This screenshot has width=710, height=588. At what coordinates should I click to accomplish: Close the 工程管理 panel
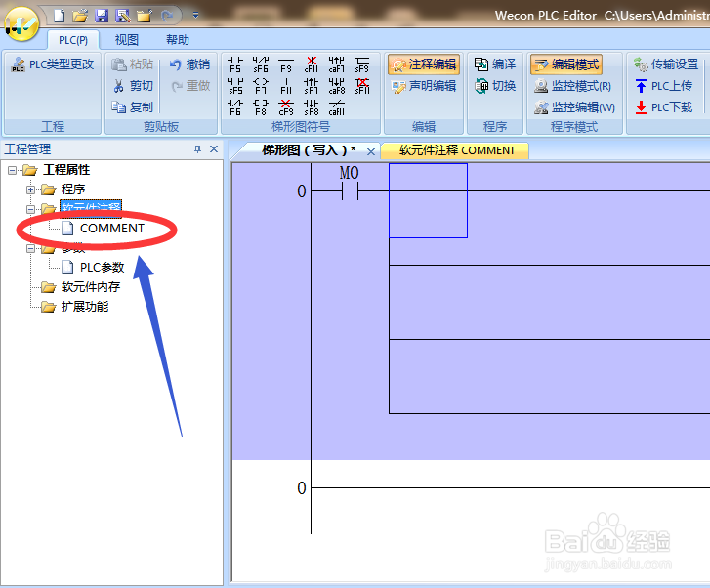(214, 149)
